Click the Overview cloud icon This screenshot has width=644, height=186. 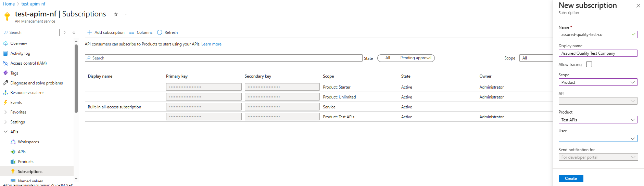(5, 43)
